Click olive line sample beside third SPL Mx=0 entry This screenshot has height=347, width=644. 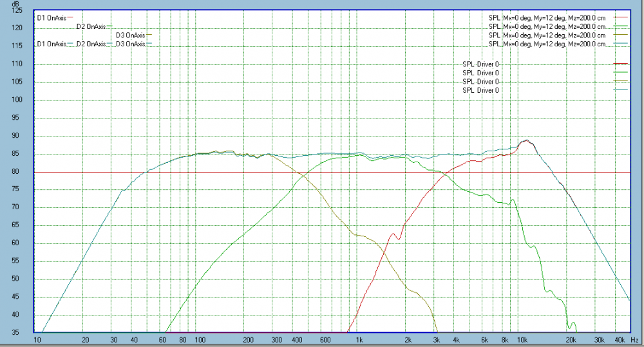tap(621, 35)
